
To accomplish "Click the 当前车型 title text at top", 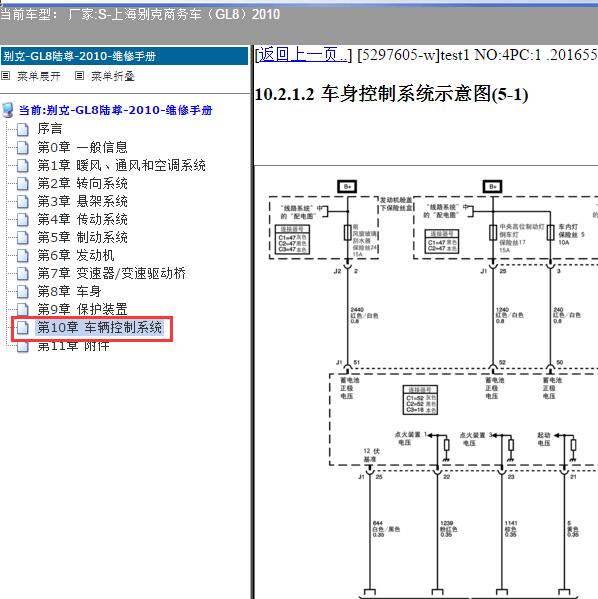I will tap(140, 15).
